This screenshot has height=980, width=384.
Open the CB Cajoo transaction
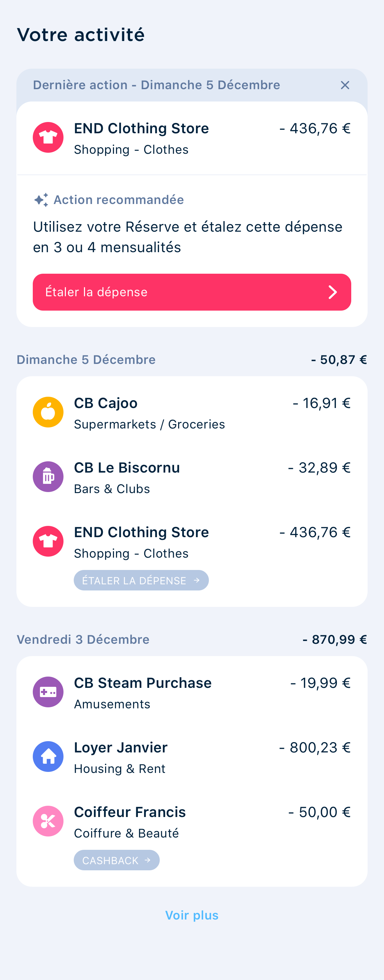click(x=191, y=413)
